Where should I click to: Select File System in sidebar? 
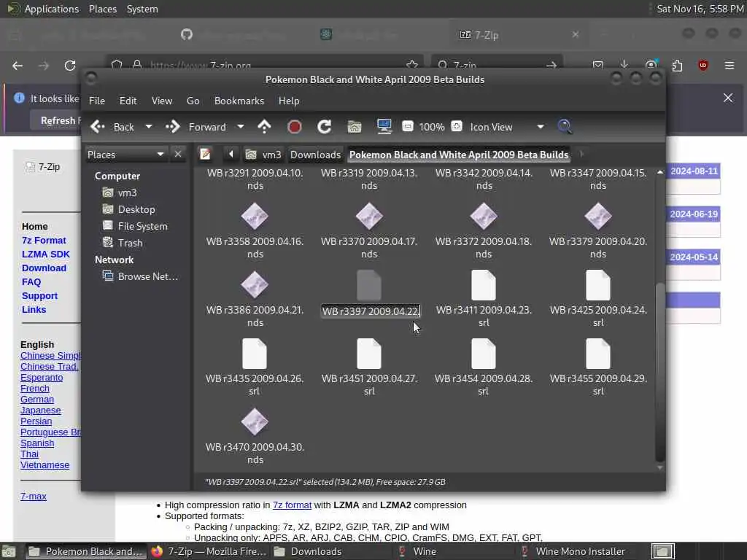(x=142, y=226)
